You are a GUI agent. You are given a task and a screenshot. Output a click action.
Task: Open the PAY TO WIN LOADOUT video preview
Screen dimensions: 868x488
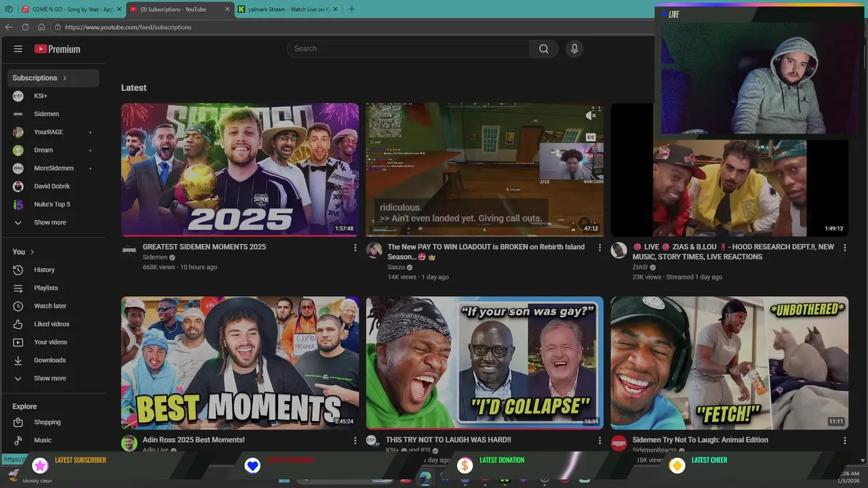coord(484,169)
